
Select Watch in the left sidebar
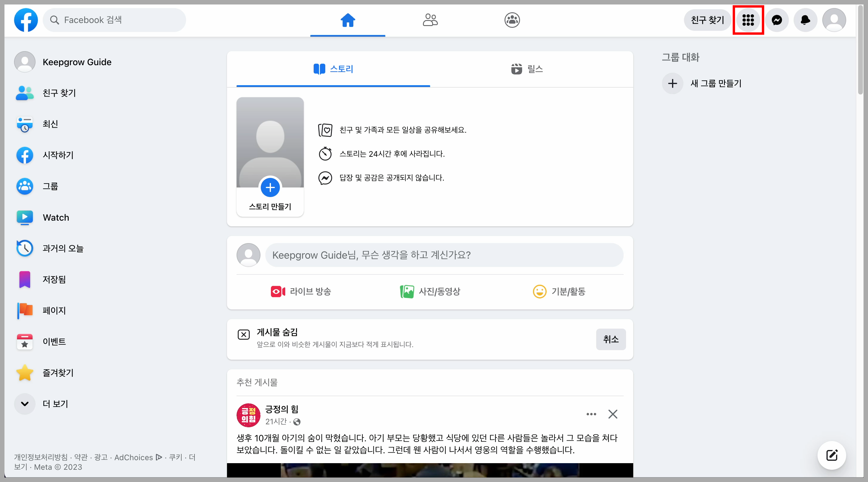click(56, 218)
